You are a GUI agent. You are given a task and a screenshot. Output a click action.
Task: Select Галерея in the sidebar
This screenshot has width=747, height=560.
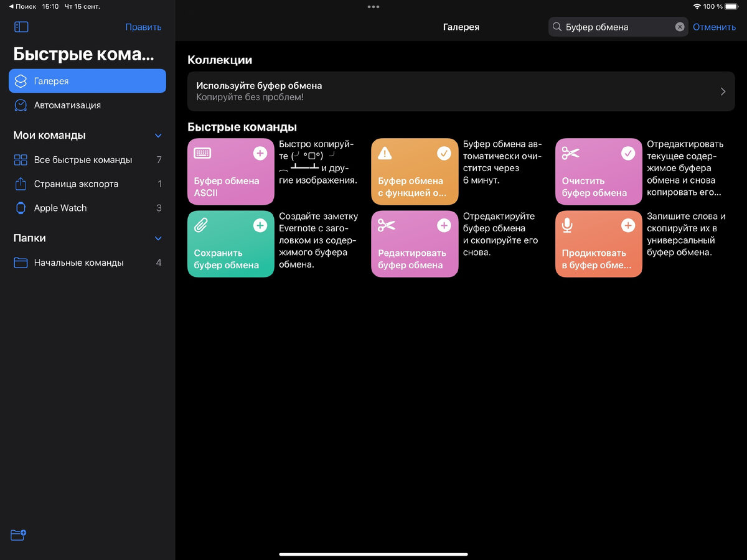(87, 81)
